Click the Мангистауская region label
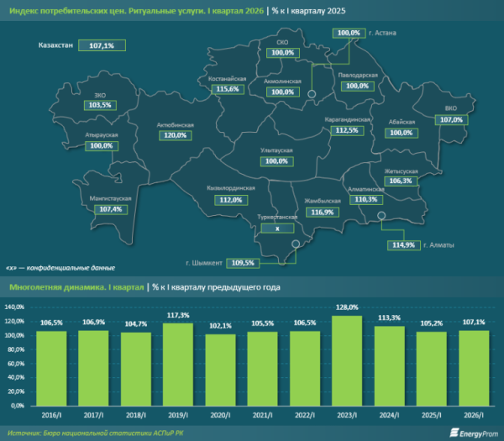Viewport: 504px width, 441px height. [111, 198]
